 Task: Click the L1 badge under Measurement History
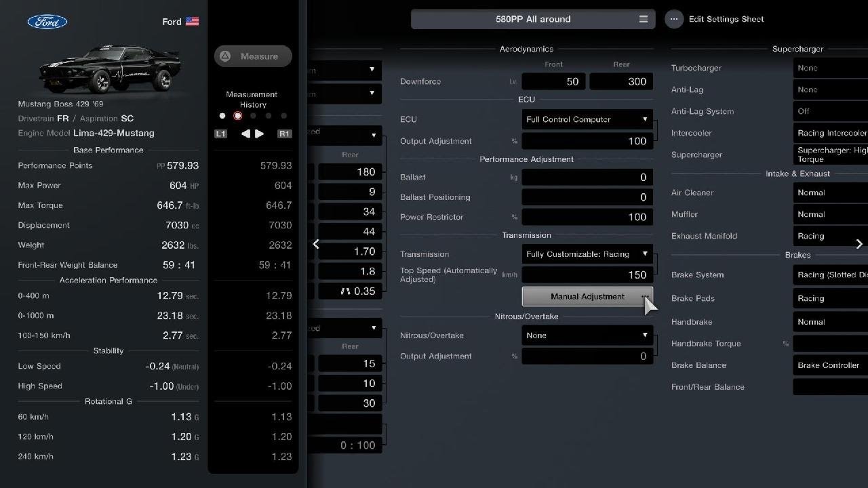[220, 134]
